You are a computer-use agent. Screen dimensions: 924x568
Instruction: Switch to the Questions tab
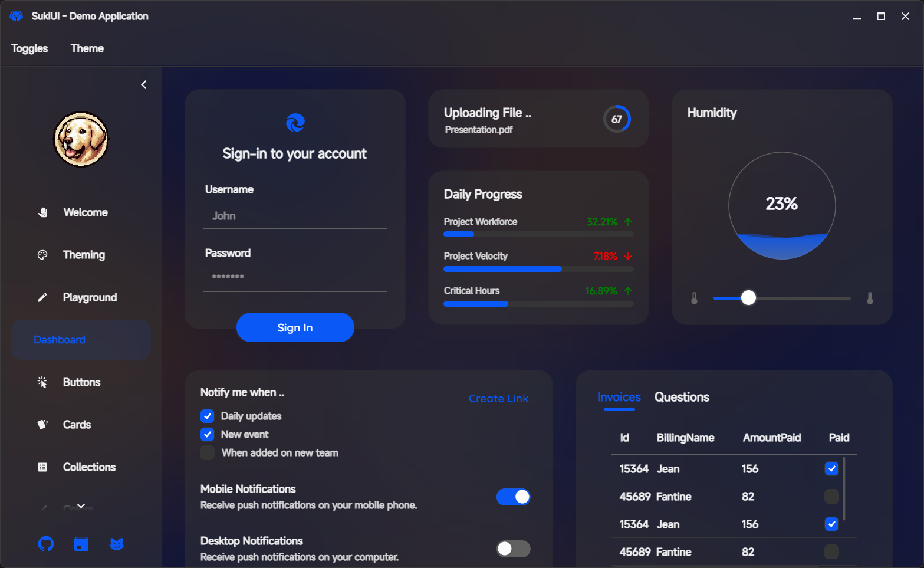coord(682,398)
